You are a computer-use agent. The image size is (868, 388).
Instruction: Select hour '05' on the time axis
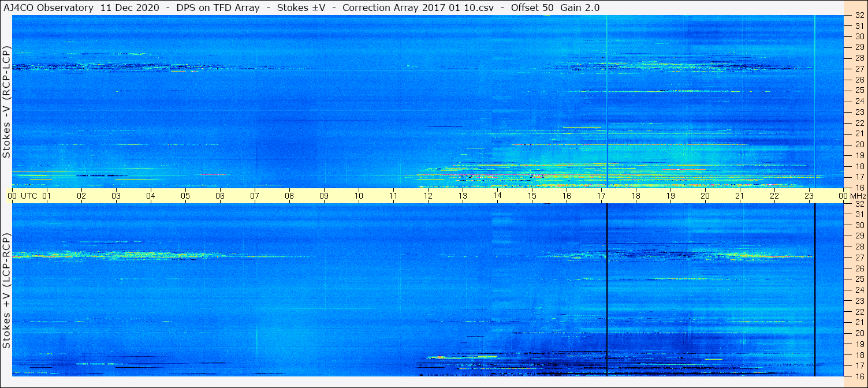185,196
